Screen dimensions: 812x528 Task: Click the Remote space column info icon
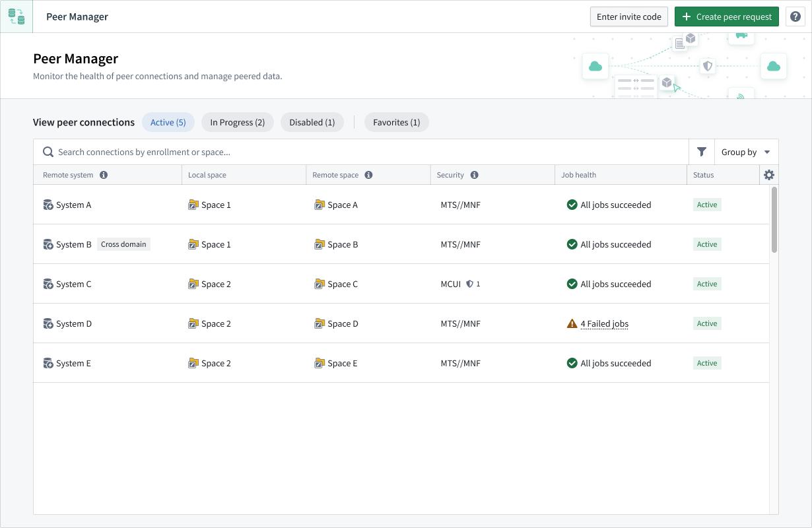tap(368, 175)
